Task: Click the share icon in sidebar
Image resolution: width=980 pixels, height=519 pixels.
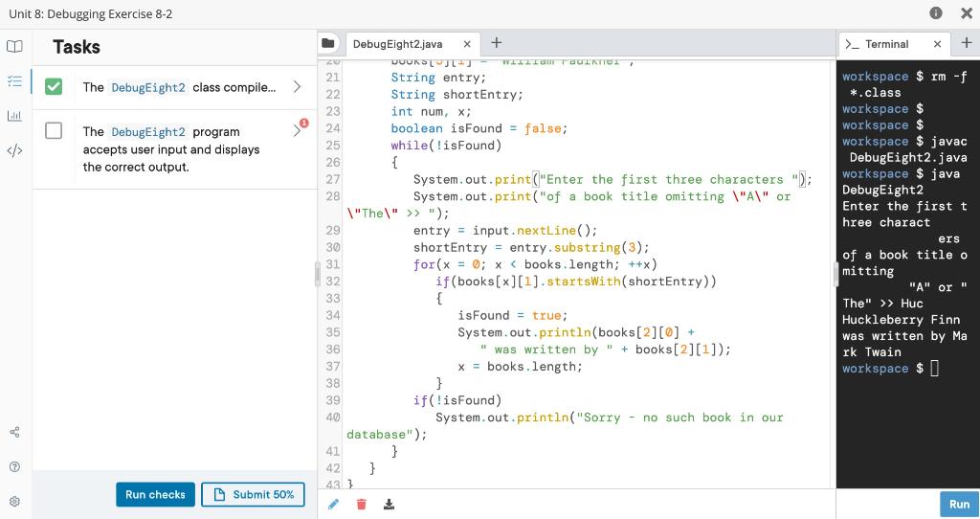Action: [x=14, y=433]
